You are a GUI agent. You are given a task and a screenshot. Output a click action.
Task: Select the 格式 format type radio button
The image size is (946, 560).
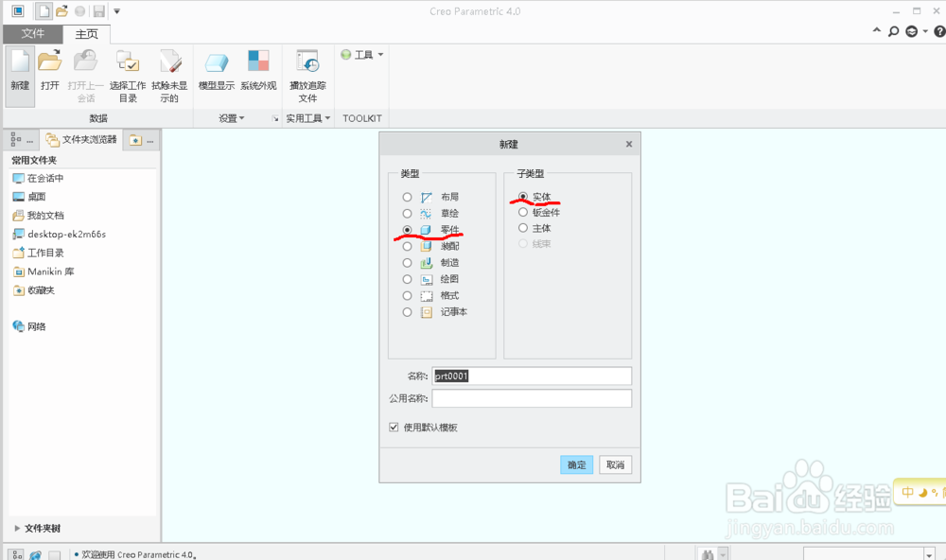pos(407,296)
